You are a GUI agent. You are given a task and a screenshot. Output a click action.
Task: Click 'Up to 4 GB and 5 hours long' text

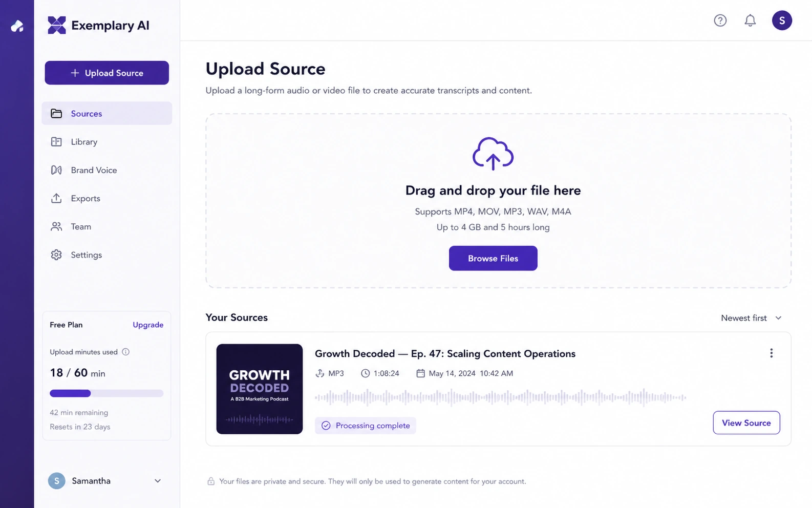click(x=493, y=227)
